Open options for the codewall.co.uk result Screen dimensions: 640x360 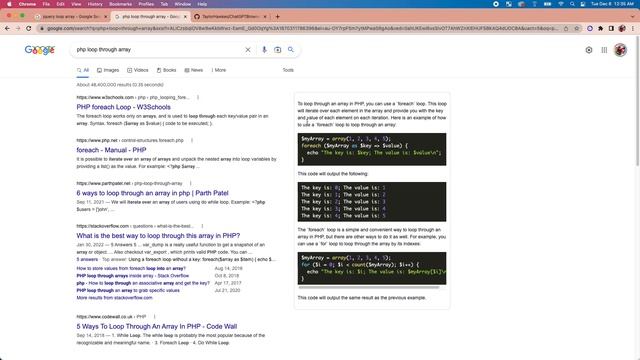pyautogui.click(x=154, y=316)
